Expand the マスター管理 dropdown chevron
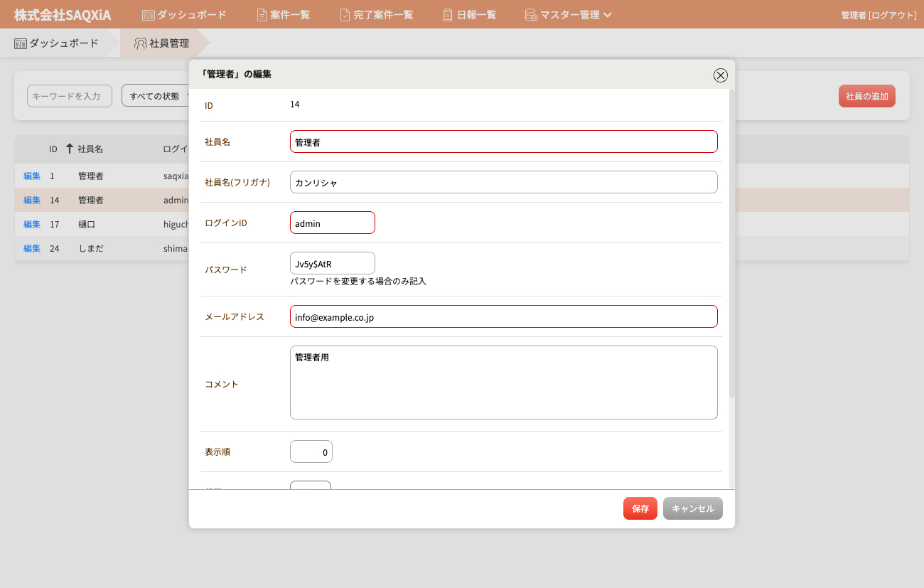 (608, 15)
